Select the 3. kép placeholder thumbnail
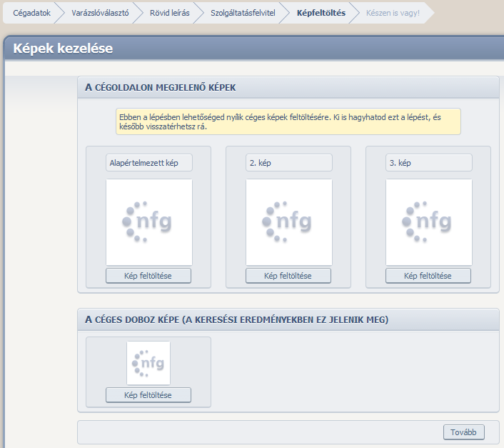The height and width of the screenshot is (448, 504). click(x=429, y=222)
